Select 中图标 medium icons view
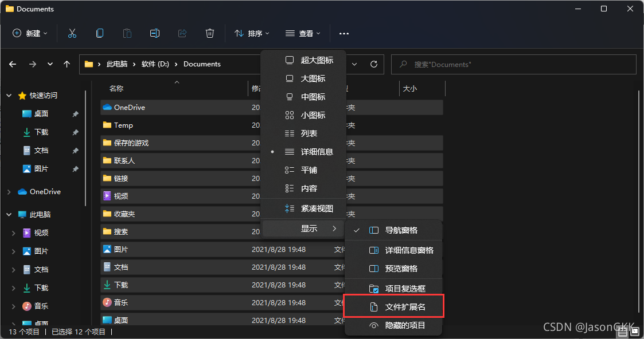Viewport: 644px width, 339px height. pyautogui.click(x=303, y=97)
